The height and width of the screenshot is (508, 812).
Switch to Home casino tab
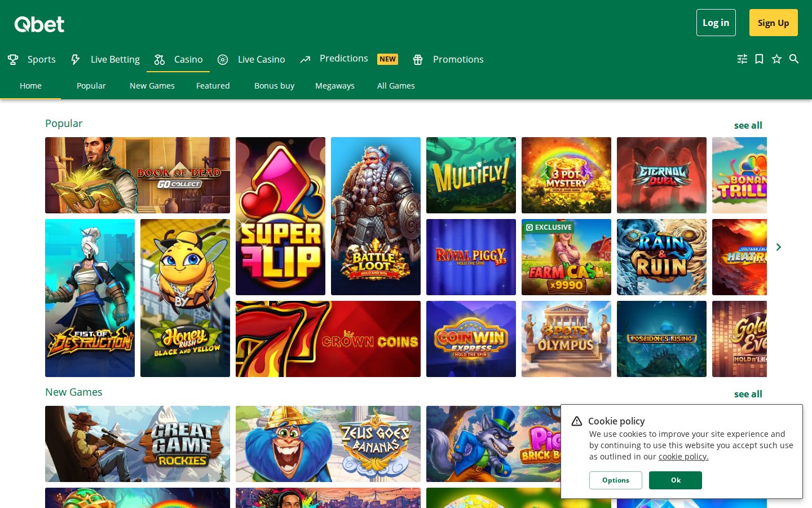click(x=30, y=86)
